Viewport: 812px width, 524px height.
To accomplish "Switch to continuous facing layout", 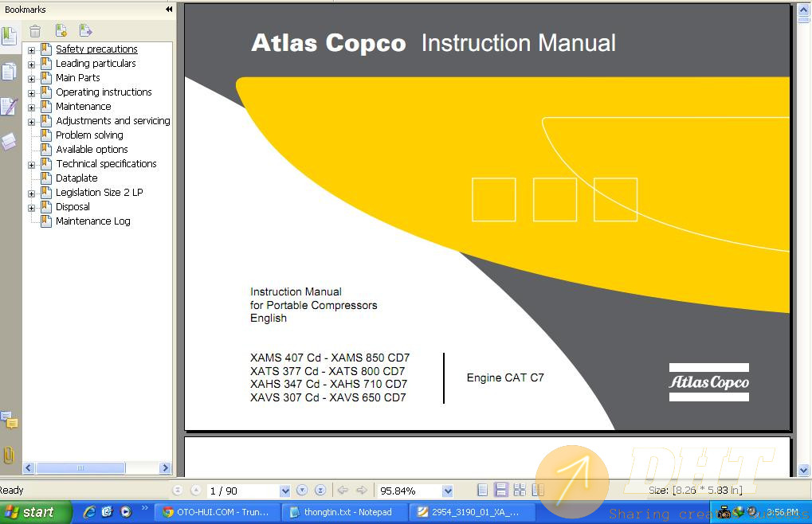I will coord(538,490).
